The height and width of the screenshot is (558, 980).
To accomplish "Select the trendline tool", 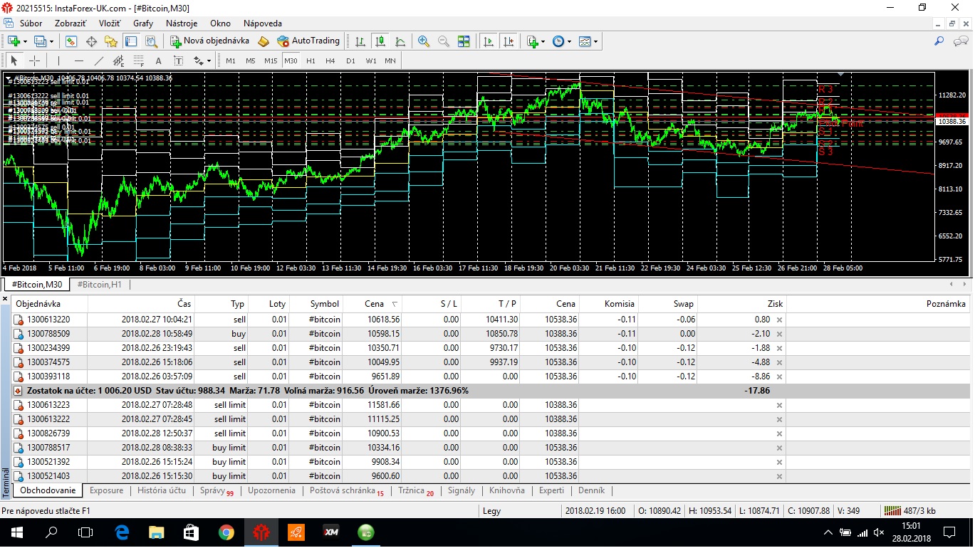I will (x=98, y=60).
